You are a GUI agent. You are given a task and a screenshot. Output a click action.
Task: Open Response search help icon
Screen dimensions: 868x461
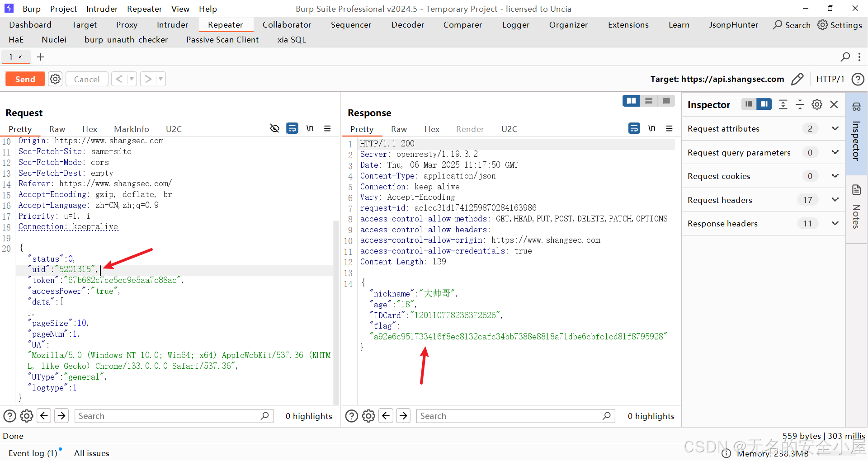[351, 416]
